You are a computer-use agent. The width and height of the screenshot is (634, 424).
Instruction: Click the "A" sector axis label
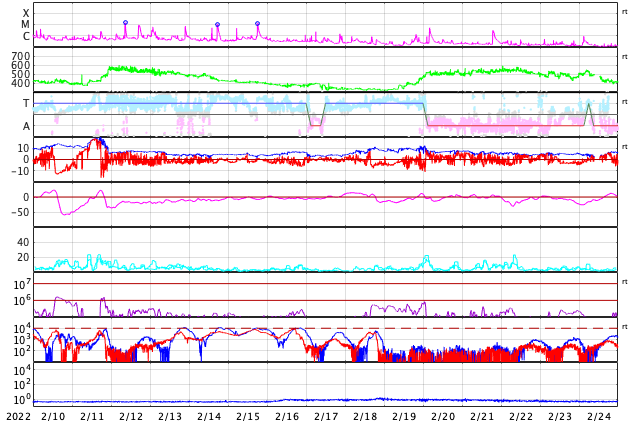click(x=26, y=127)
